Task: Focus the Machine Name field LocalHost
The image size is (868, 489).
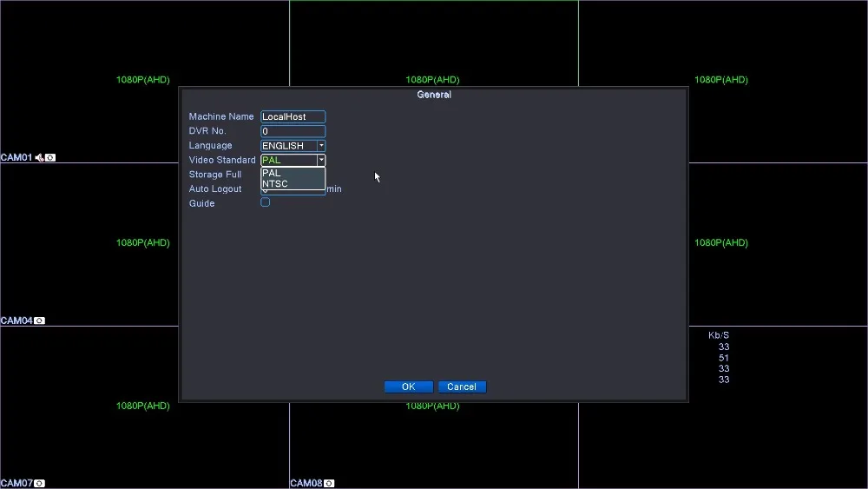Action: (293, 117)
